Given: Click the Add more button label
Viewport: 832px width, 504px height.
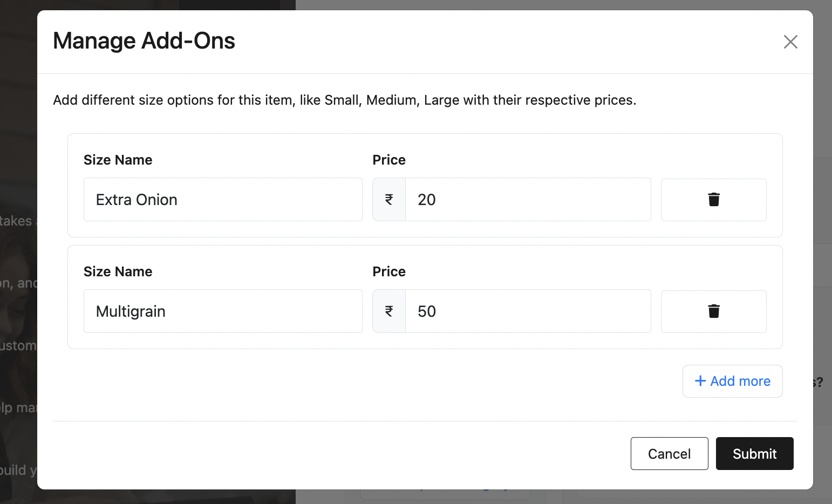Looking at the screenshot, I should coord(740,381).
